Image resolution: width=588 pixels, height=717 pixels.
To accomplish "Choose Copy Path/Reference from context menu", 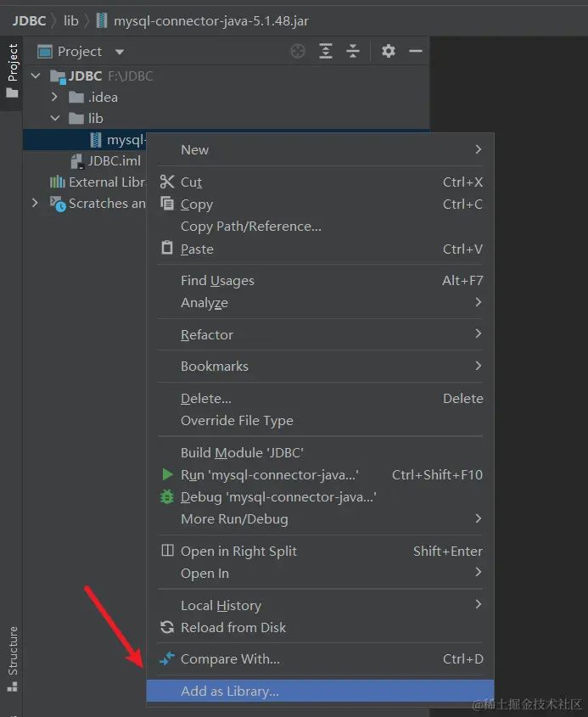I will (x=251, y=227).
